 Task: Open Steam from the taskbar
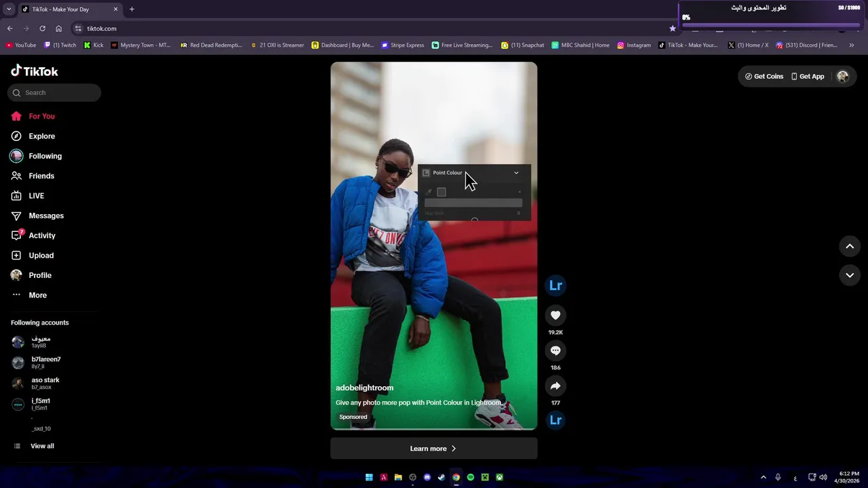tap(441, 477)
